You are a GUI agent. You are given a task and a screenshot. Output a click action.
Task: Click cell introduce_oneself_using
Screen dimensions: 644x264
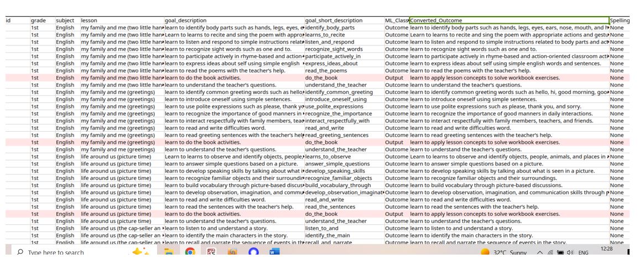[x=344, y=100]
